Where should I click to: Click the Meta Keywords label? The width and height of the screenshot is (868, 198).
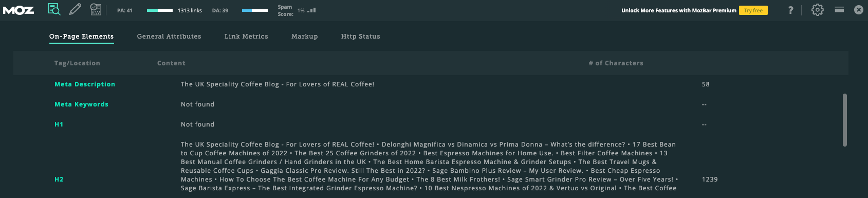[82, 104]
